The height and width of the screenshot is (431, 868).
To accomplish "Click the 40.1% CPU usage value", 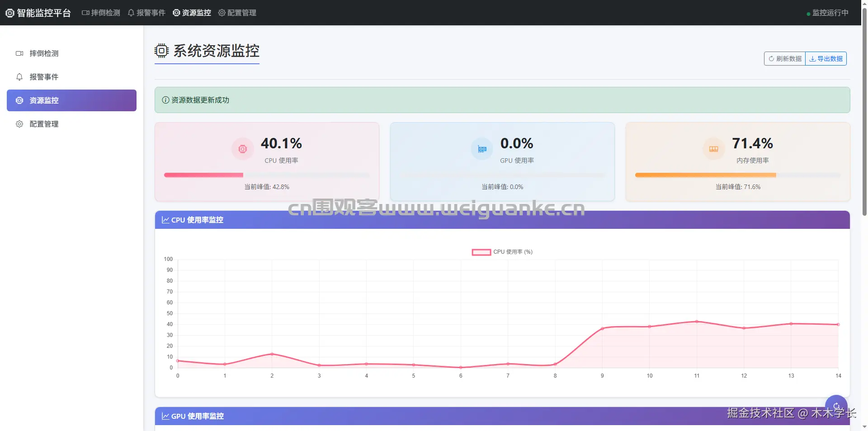I will pos(281,143).
